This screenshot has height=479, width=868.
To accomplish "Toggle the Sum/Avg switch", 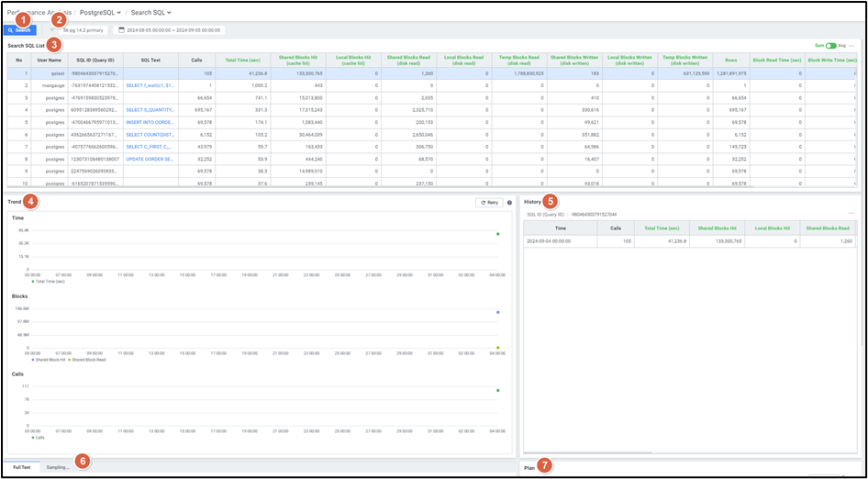I will point(830,45).
